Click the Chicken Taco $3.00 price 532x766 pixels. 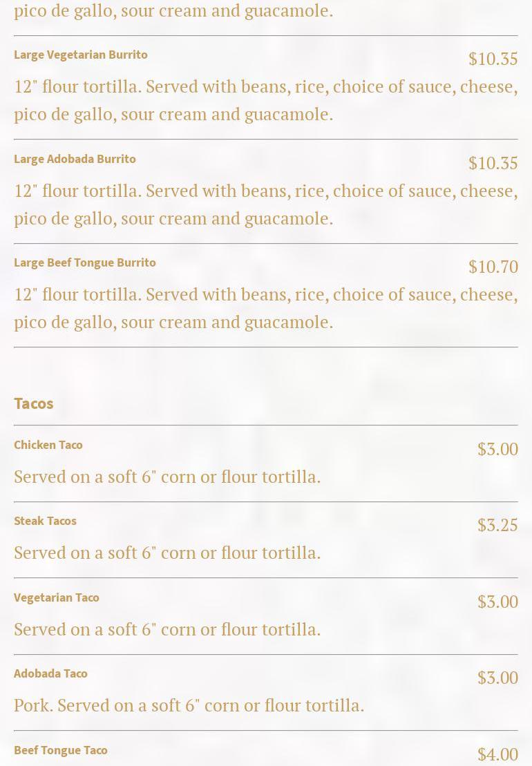click(497, 449)
